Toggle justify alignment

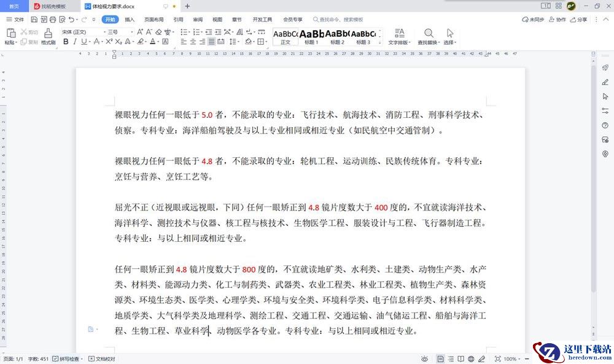coord(211,42)
